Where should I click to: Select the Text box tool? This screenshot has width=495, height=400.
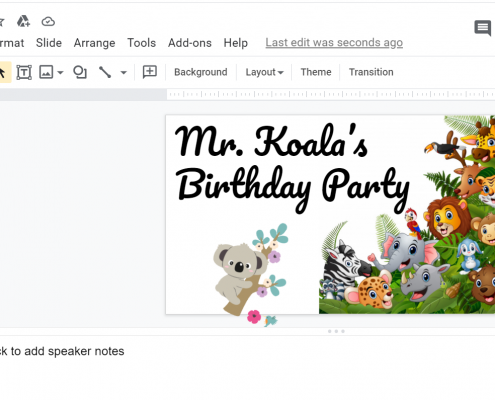[x=24, y=72]
